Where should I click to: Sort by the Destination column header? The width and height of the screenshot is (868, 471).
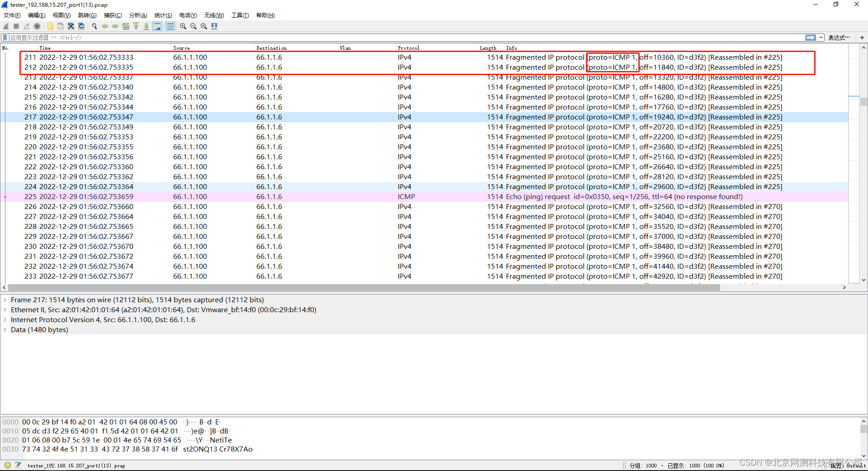coord(297,48)
